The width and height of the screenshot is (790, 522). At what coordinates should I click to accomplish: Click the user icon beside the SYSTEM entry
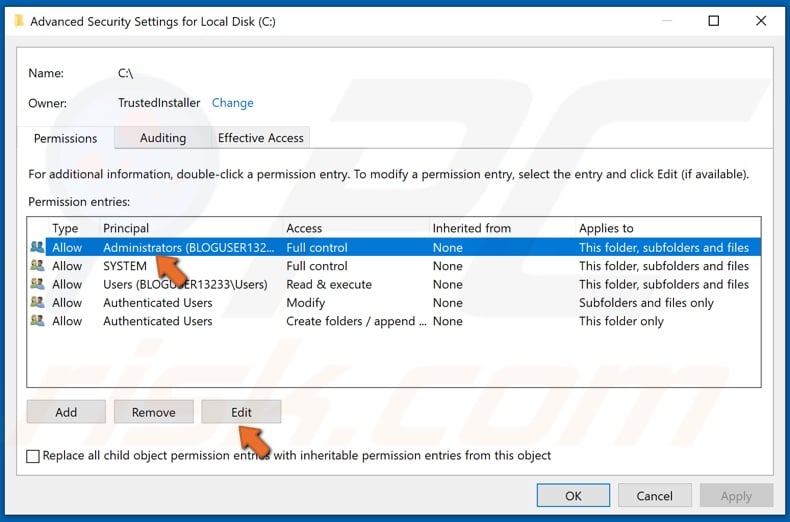click(x=38, y=266)
